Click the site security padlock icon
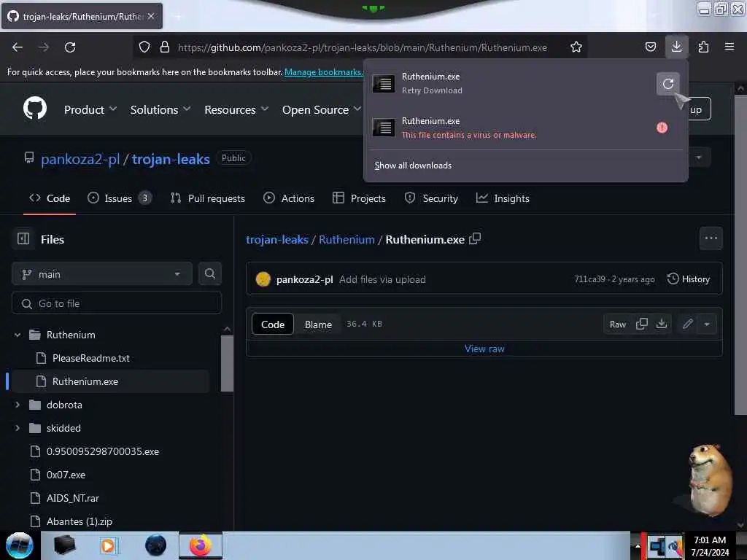 [165, 47]
